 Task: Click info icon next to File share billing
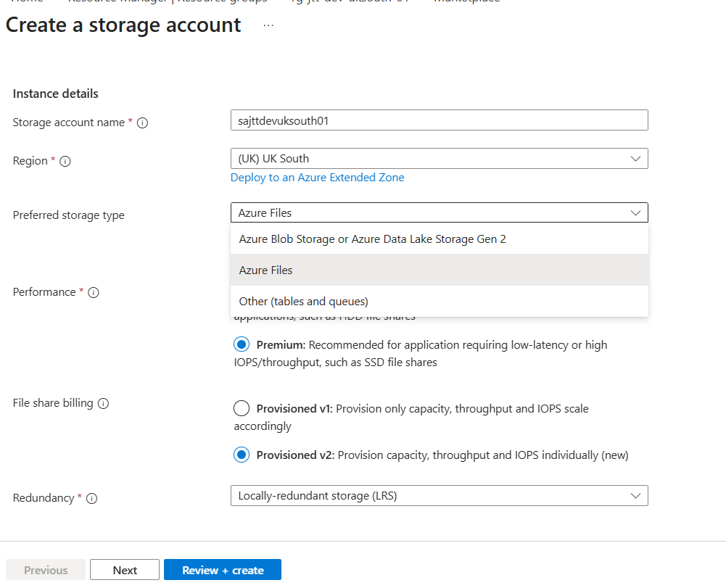coord(103,404)
